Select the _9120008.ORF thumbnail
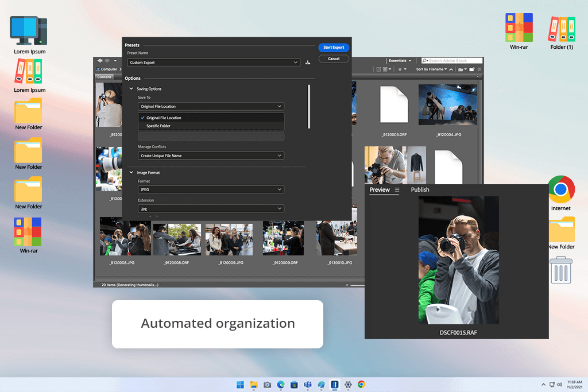Screen dimensions: 588x392 tap(177, 239)
